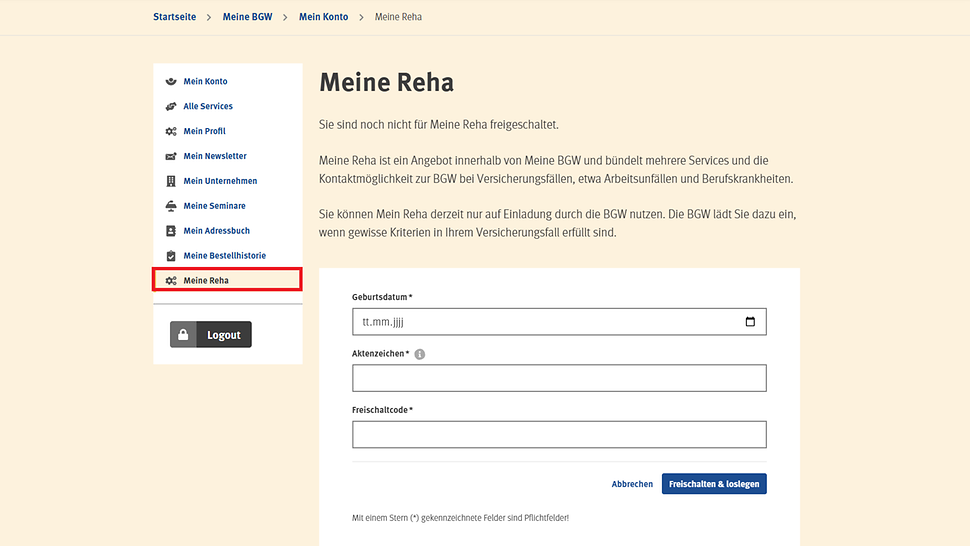Focus the Geburtsdatum date field

tap(559, 322)
